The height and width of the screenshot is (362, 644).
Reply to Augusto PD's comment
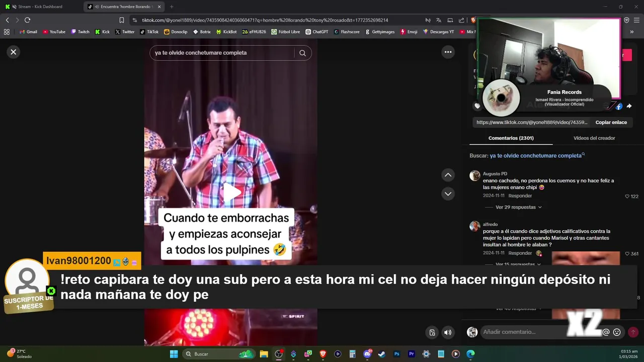tap(520, 196)
